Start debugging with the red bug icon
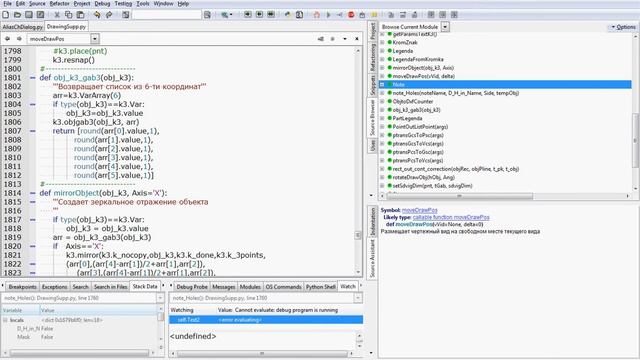Viewport: 640px width, 360px height. (316, 15)
